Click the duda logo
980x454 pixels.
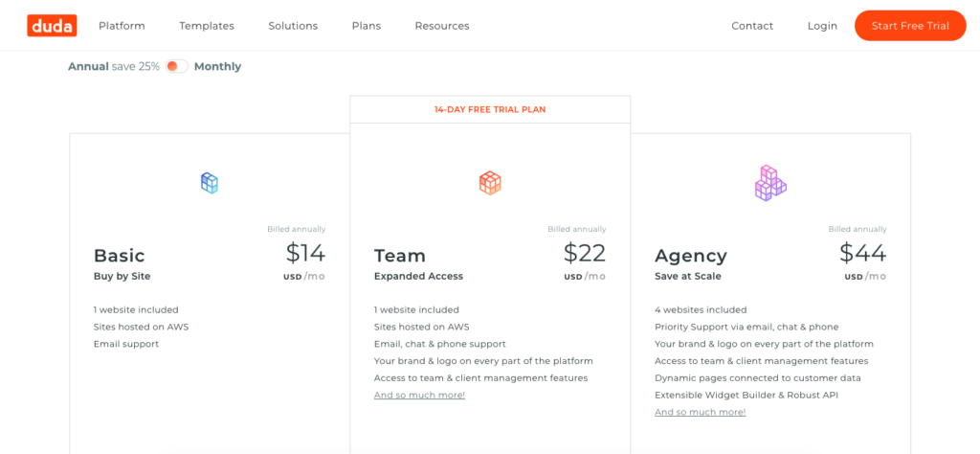point(52,26)
